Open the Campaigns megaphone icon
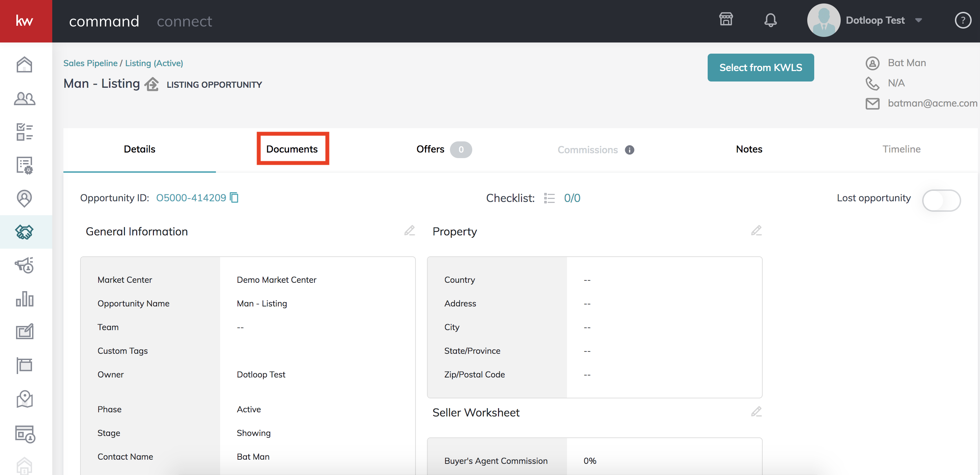Image resolution: width=980 pixels, height=475 pixels. (25, 265)
